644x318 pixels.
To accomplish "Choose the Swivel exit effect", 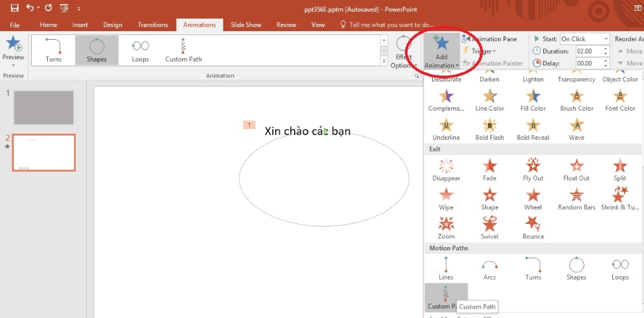I will [x=490, y=228].
